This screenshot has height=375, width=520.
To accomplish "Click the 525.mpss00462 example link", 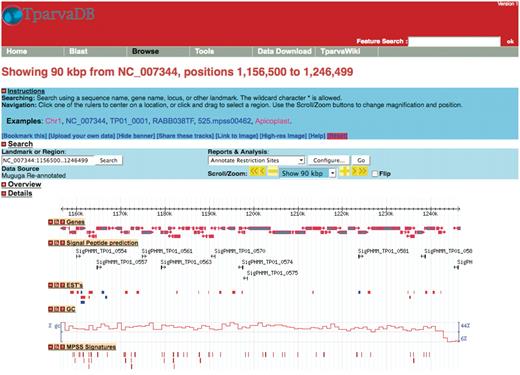I will point(224,121).
